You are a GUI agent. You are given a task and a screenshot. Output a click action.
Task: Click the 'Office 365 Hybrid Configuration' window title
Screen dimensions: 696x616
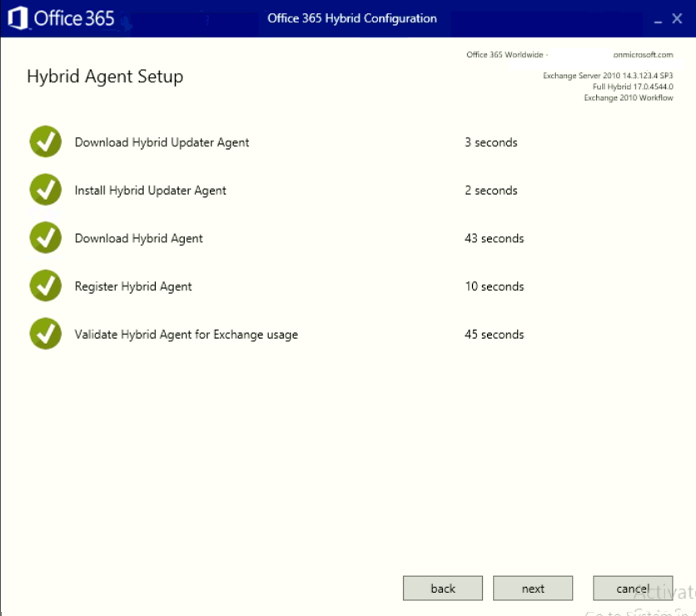(352, 18)
